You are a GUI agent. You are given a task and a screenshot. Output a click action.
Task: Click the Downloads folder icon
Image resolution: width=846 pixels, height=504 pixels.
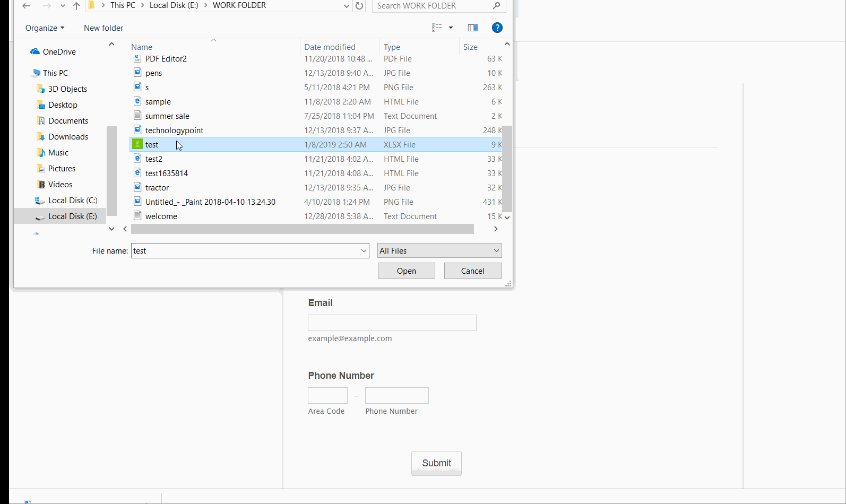pos(41,136)
